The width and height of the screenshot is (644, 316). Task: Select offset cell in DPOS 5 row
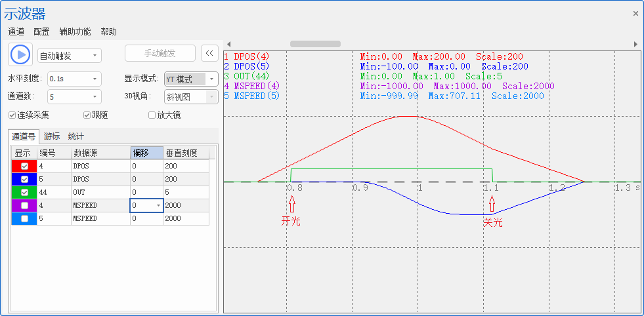click(x=146, y=180)
